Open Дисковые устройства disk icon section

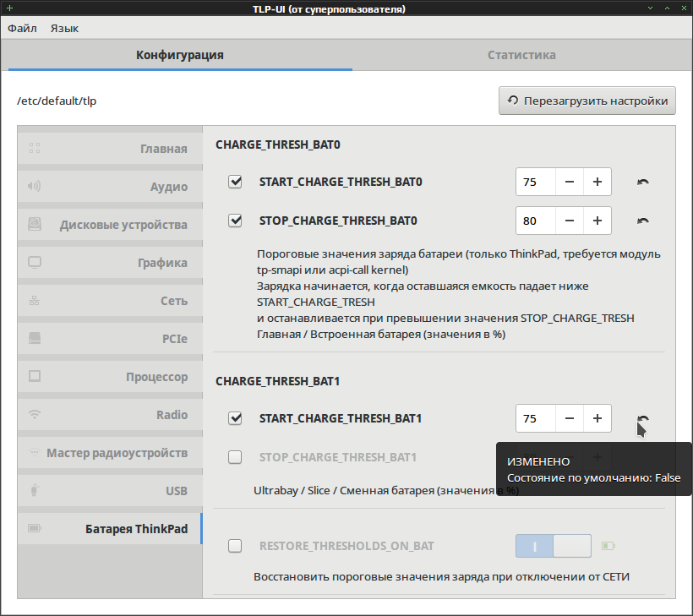35,224
